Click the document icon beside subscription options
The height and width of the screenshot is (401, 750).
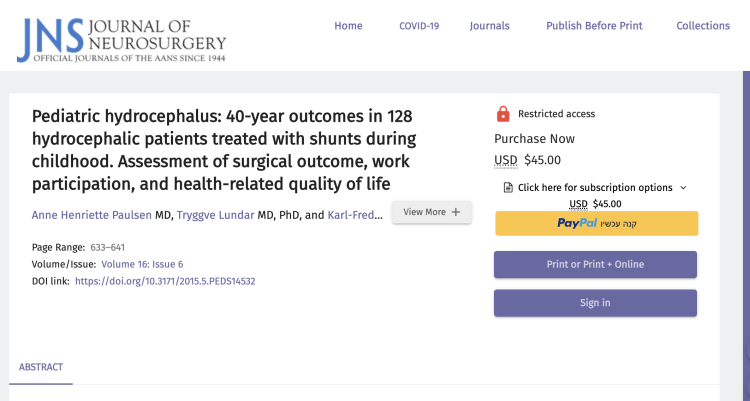pyautogui.click(x=508, y=188)
